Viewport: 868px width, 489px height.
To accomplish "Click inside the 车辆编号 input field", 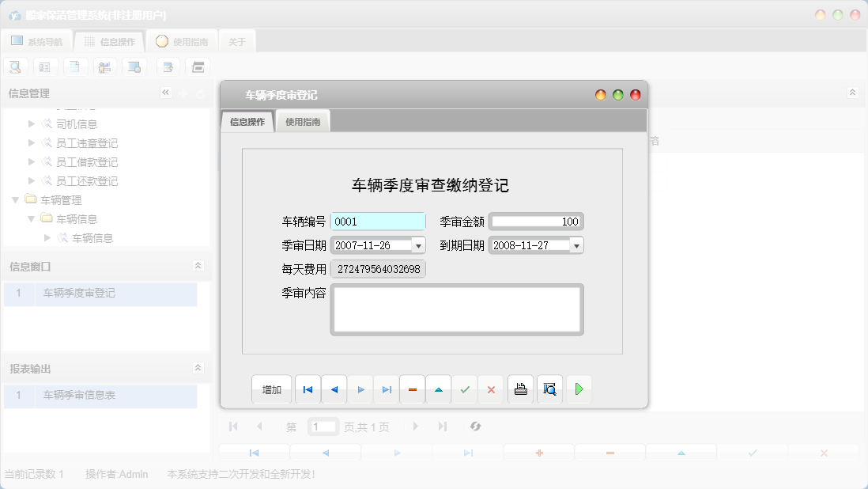I will (x=378, y=221).
